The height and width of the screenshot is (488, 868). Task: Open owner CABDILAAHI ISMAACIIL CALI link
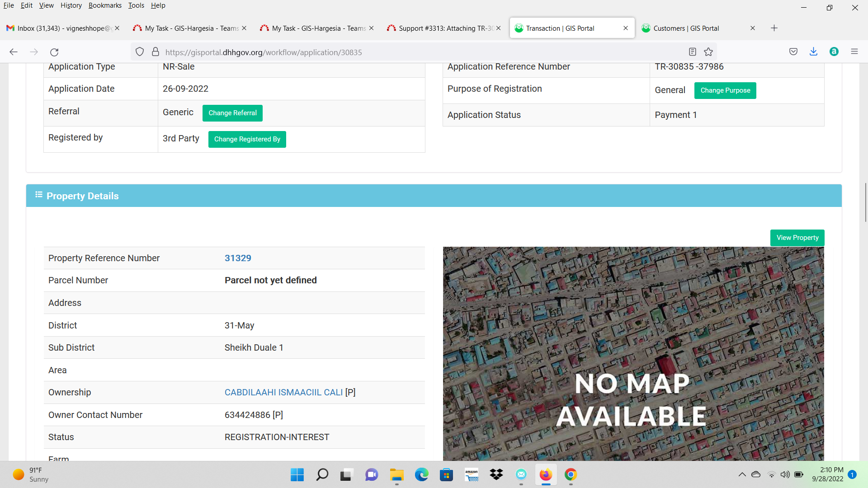click(x=283, y=392)
